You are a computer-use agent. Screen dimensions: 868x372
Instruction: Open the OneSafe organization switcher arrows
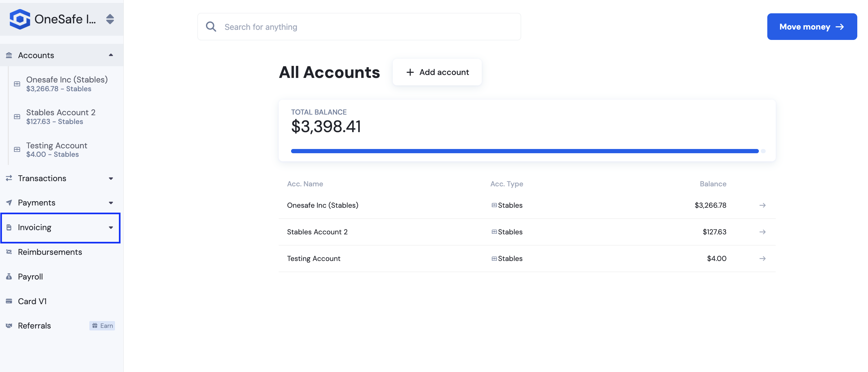(x=110, y=19)
